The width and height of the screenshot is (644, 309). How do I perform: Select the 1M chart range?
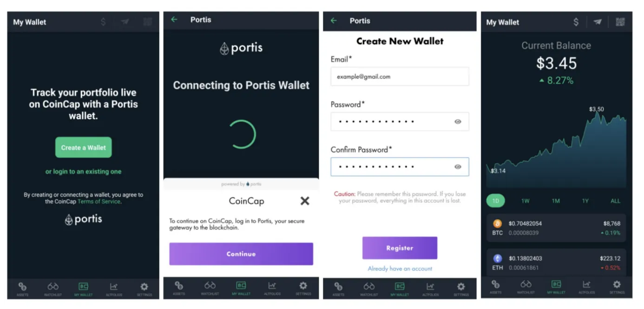pyautogui.click(x=556, y=201)
